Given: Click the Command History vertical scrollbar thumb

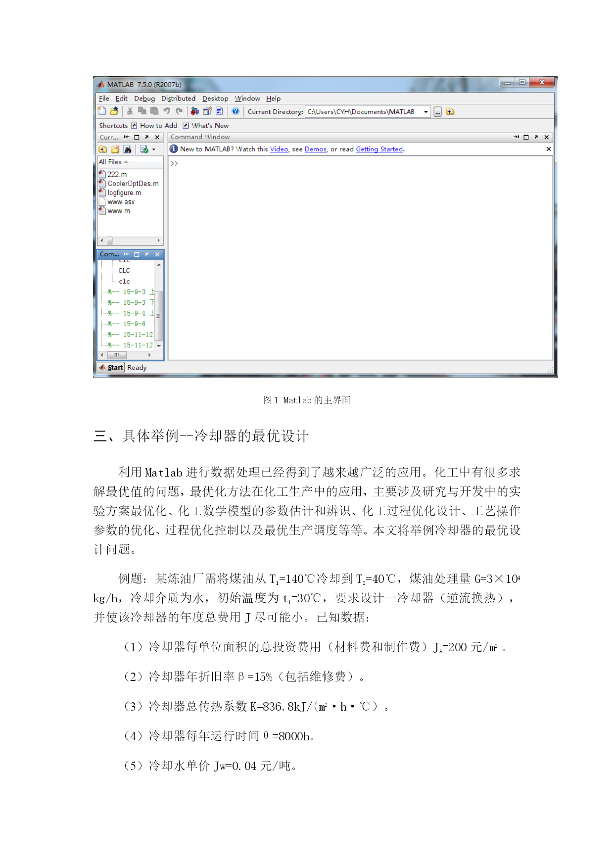Looking at the screenshot, I should click(x=159, y=316).
